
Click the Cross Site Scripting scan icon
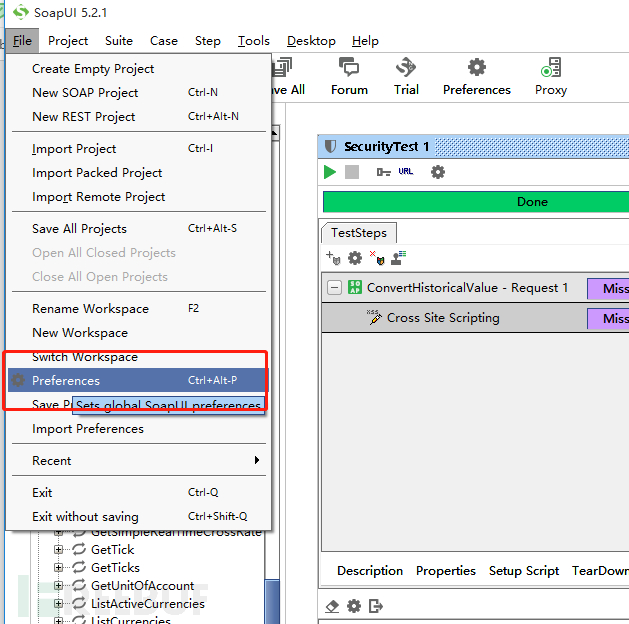(374, 317)
